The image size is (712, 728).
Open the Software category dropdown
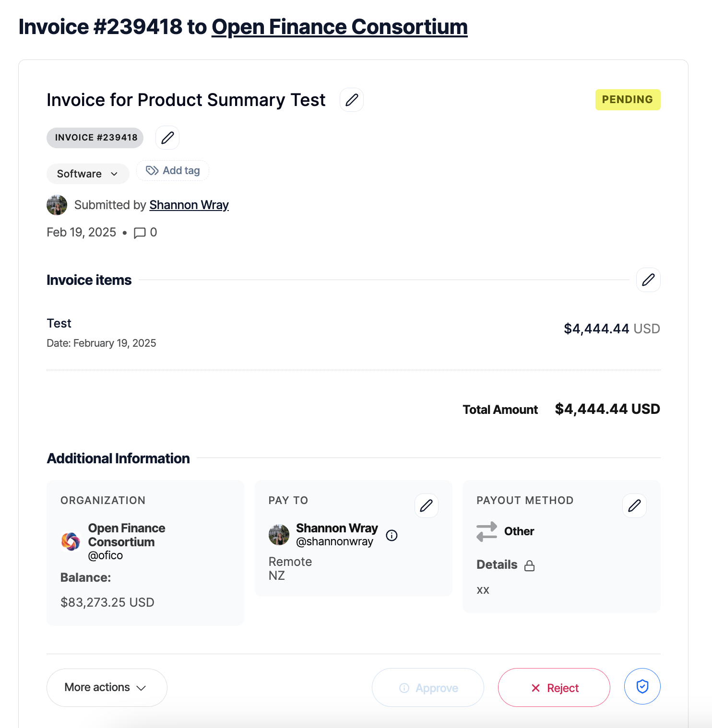click(x=88, y=174)
